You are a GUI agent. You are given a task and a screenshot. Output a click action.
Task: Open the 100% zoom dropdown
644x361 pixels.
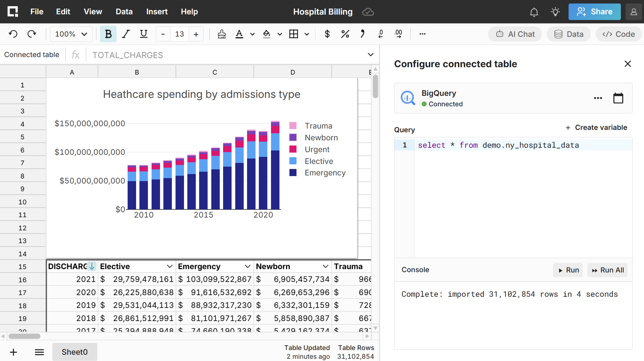pyautogui.click(x=71, y=34)
